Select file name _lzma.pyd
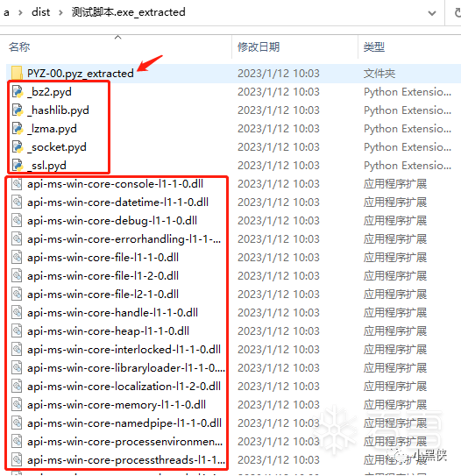Screen dimensions: 461x476 [53, 129]
